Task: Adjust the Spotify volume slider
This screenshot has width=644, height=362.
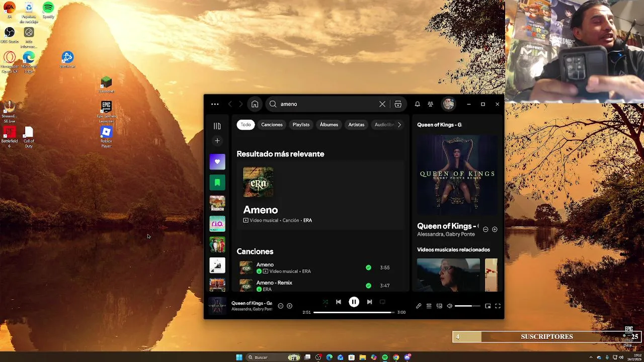Action: click(x=467, y=306)
